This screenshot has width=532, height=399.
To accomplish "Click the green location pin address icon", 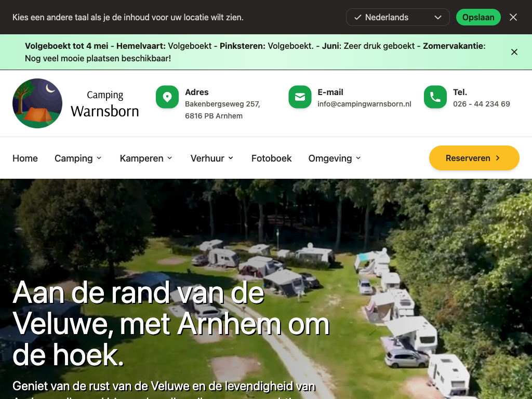I will (167, 97).
